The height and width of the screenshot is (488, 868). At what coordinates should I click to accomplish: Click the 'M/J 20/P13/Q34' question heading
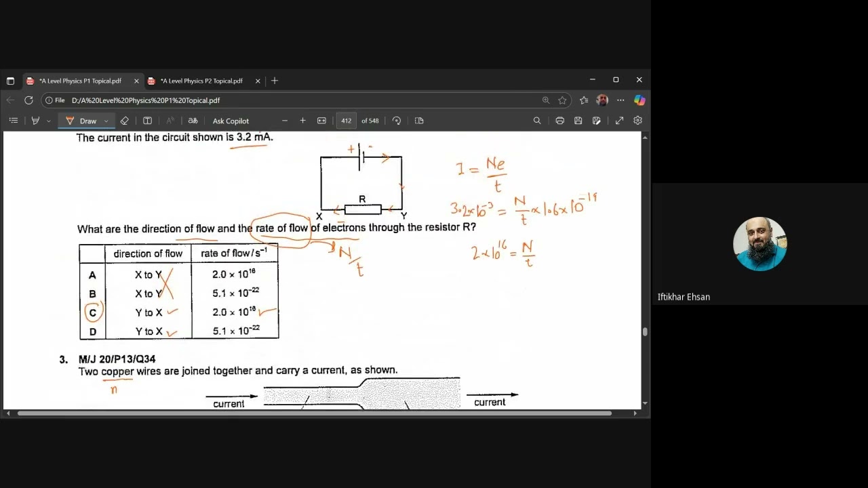coord(117,359)
